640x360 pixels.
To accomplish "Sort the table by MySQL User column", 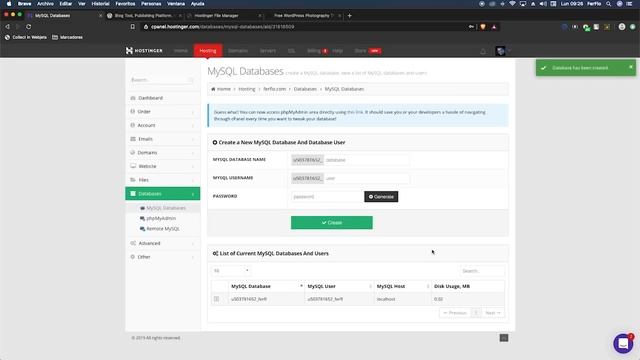I will 339,286.
